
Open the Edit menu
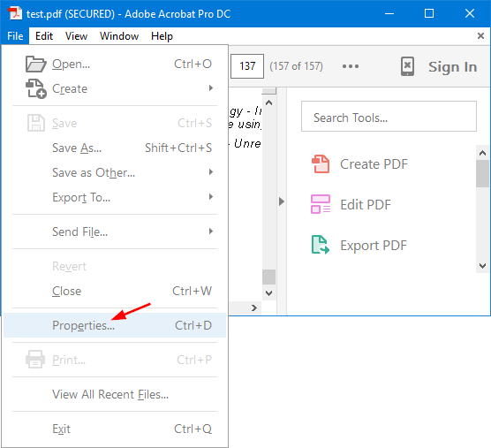(x=44, y=36)
